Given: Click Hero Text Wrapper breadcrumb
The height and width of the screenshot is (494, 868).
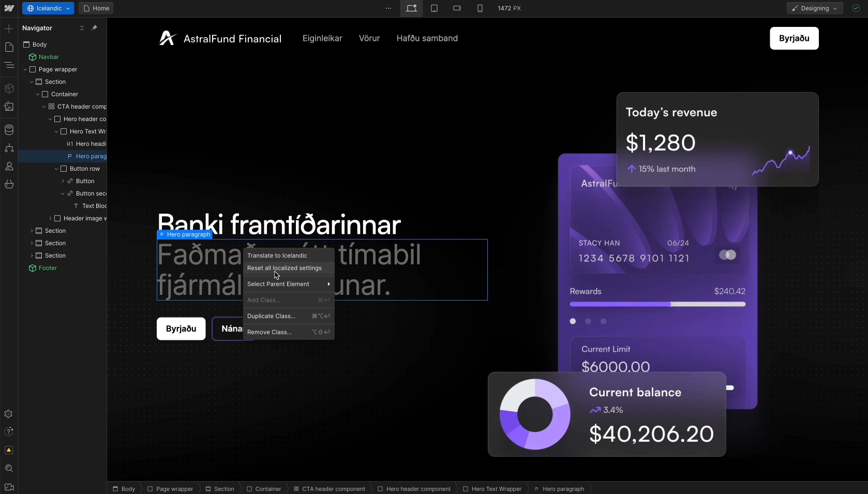Looking at the screenshot, I should (492, 489).
